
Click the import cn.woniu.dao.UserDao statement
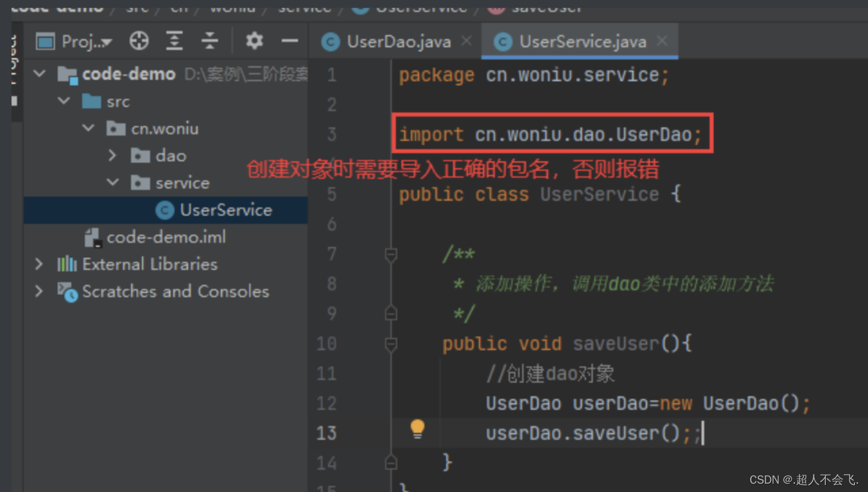551,134
